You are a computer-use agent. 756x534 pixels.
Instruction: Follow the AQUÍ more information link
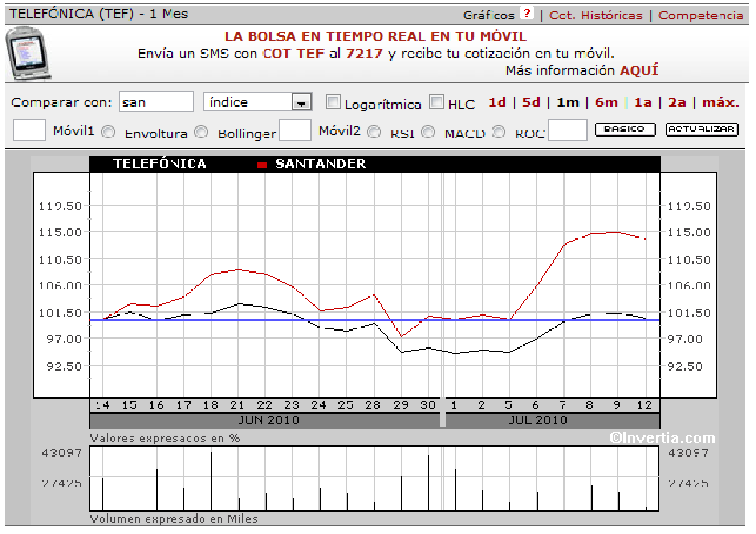(639, 70)
